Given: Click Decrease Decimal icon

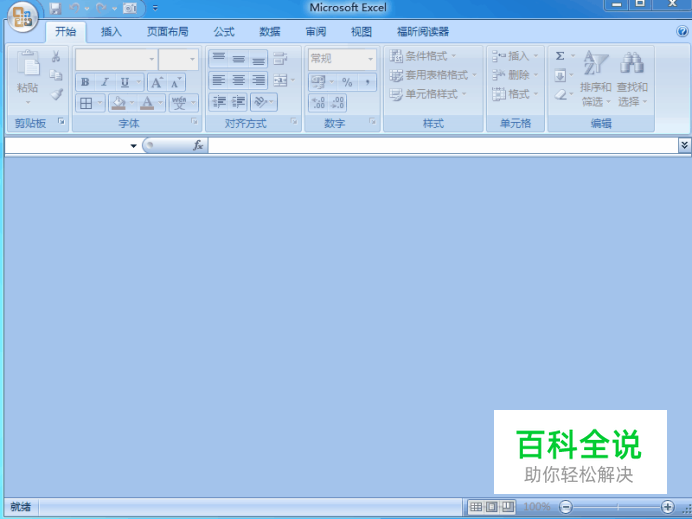Looking at the screenshot, I should click(x=338, y=103).
